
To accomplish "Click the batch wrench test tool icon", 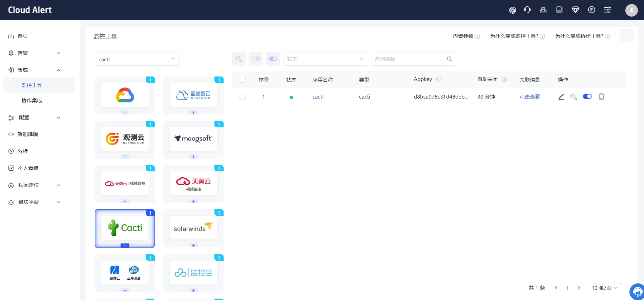I will [239, 59].
